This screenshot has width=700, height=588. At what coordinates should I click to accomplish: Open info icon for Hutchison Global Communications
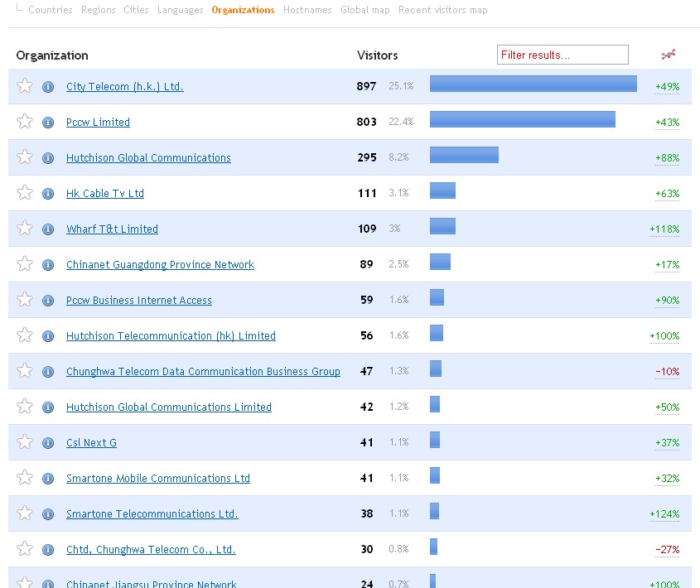pyautogui.click(x=48, y=158)
